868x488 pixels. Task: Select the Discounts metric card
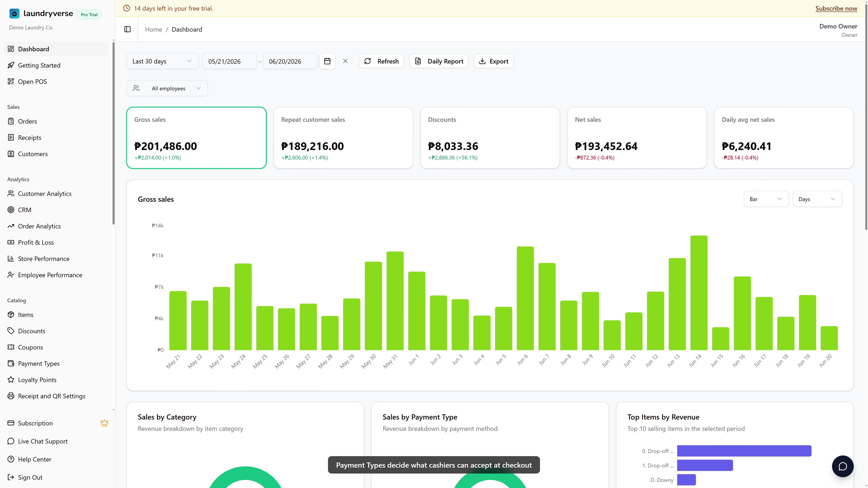point(490,138)
